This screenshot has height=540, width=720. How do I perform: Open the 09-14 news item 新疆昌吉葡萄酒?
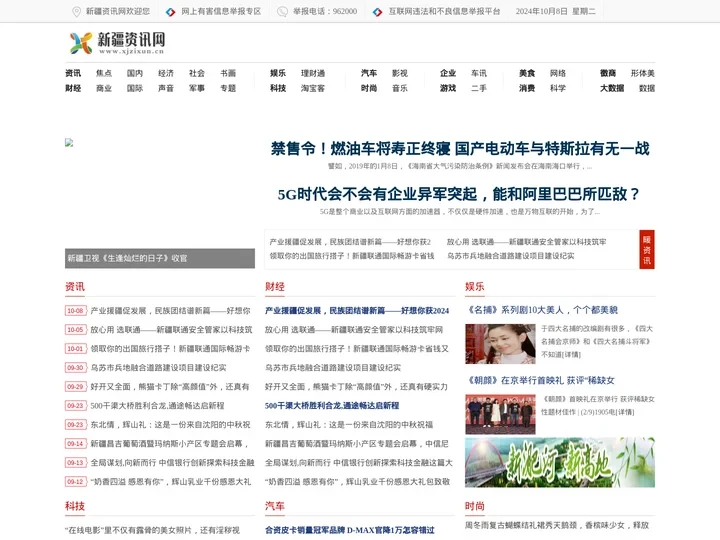pyautogui.click(x=169, y=444)
